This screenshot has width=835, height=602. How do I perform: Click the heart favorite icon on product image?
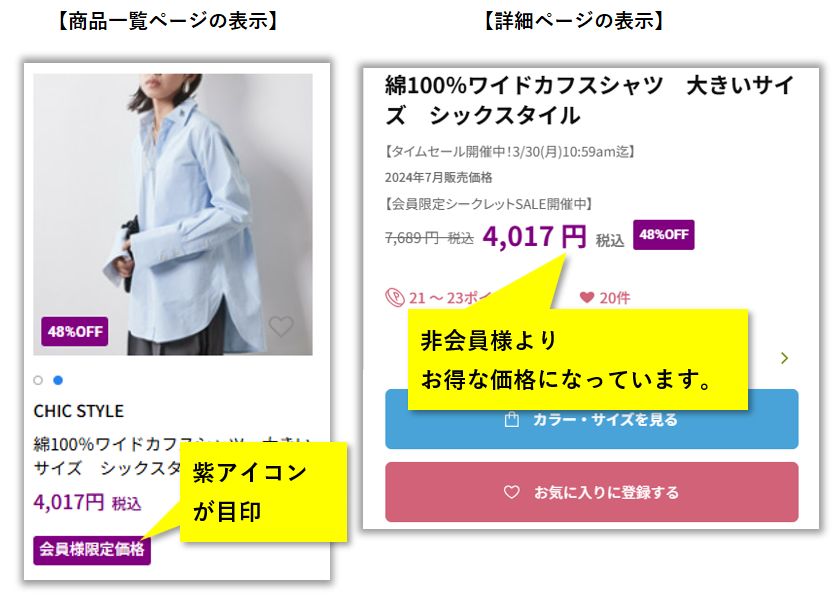(281, 326)
